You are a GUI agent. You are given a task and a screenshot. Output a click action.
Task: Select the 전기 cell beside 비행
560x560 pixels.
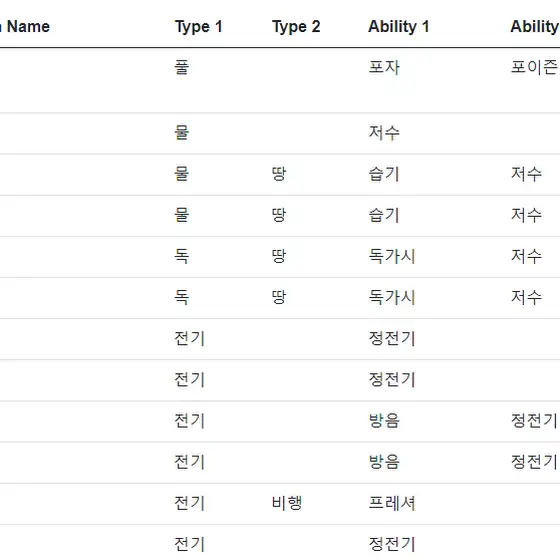coord(189,503)
